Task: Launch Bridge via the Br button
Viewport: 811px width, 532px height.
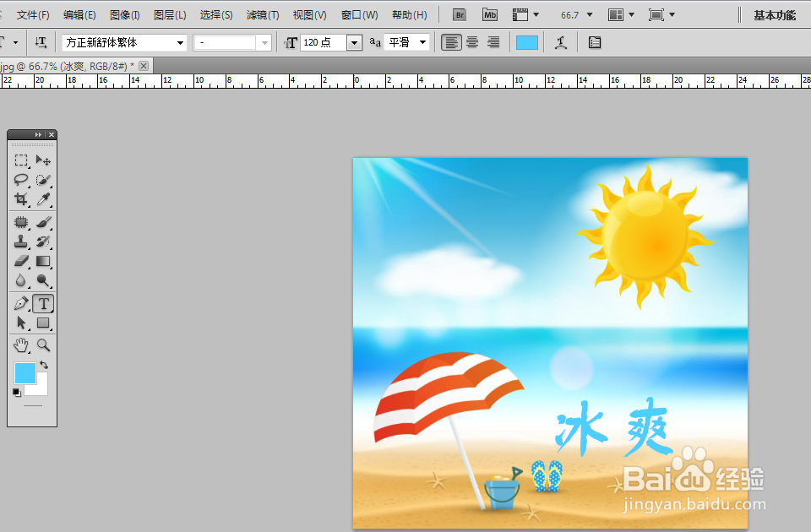Action: 459,14
